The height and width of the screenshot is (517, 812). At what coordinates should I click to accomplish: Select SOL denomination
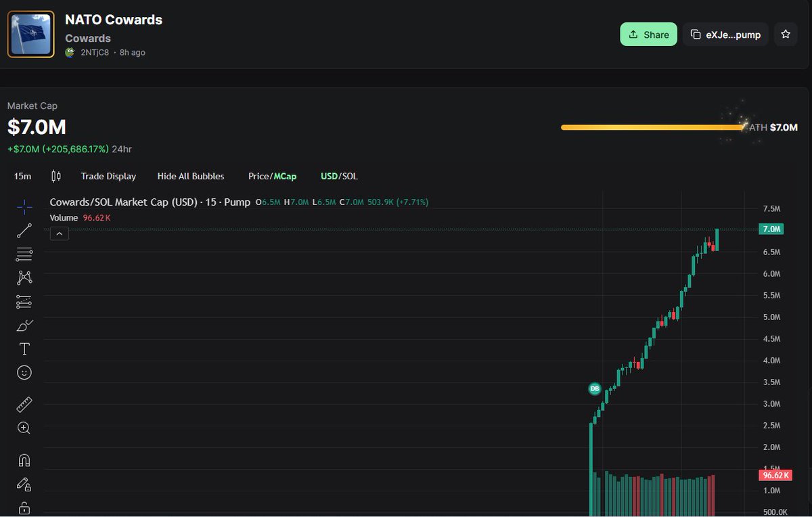(x=350, y=176)
